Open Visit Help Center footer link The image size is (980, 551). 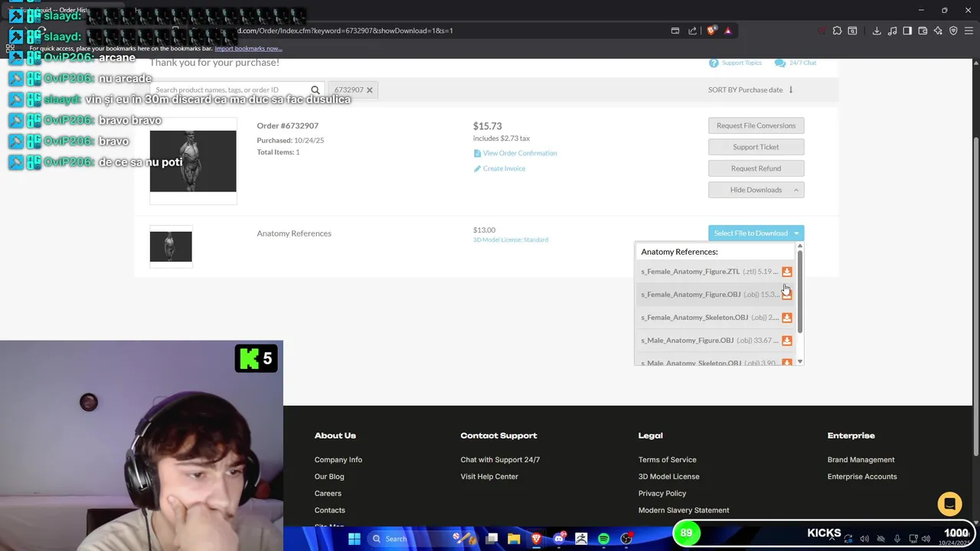(489, 477)
